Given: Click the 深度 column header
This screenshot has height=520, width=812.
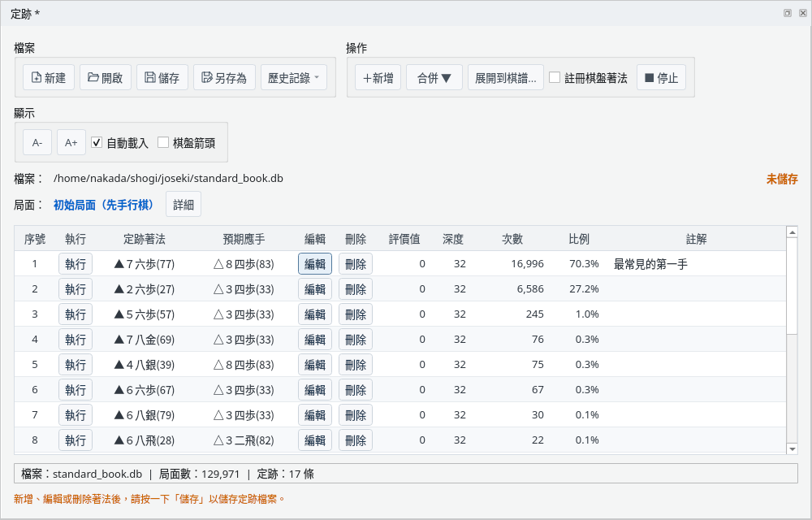Looking at the screenshot, I should pos(453,239).
